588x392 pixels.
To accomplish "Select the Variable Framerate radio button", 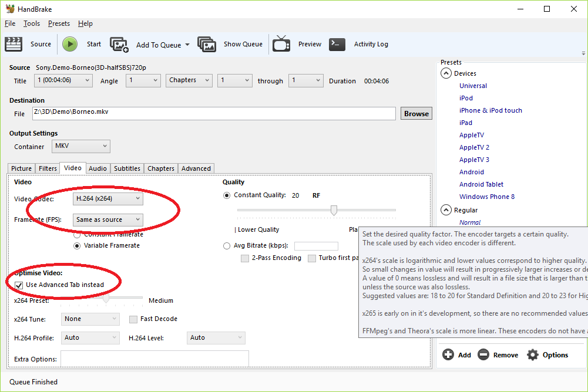I will (77, 246).
